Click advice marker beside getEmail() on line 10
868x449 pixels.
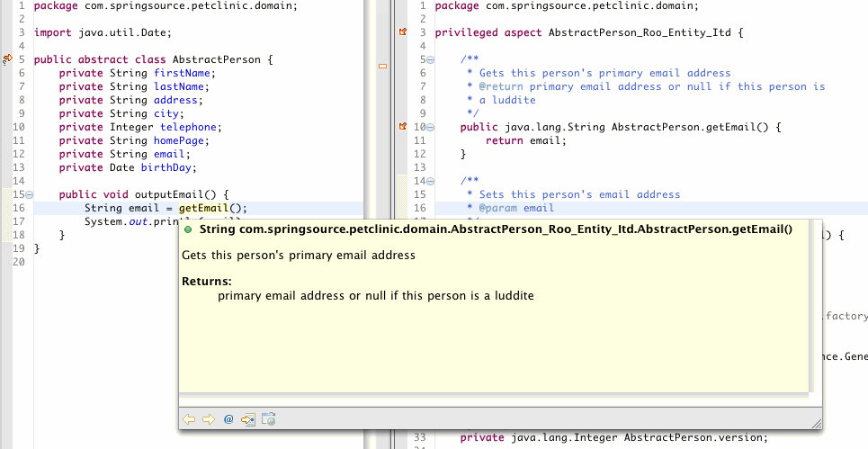[x=403, y=127]
